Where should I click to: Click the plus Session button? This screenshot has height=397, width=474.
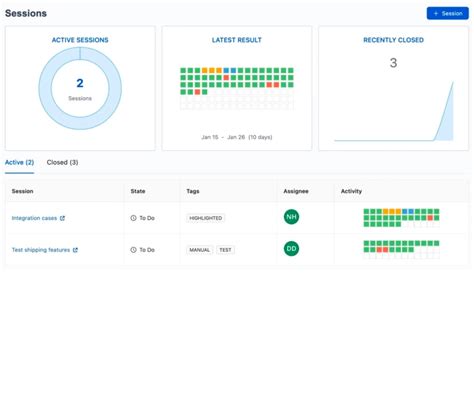click(x=447, y=13)
